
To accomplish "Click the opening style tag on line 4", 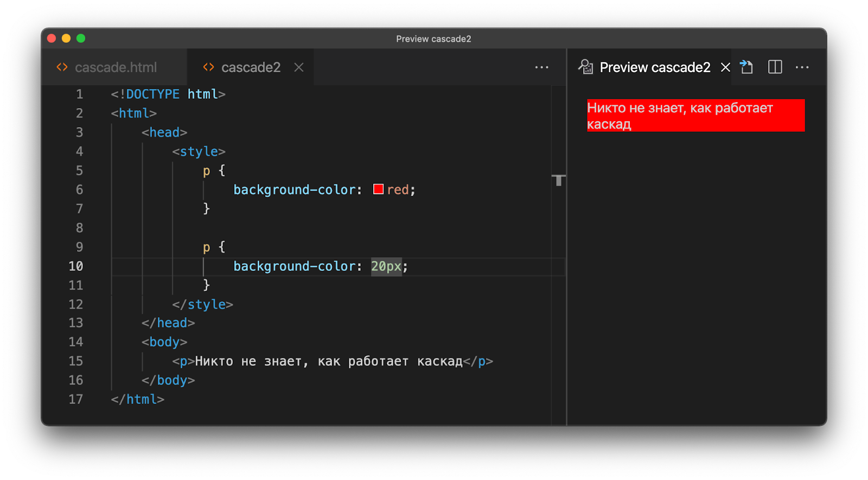I will [x=199, y=151].
